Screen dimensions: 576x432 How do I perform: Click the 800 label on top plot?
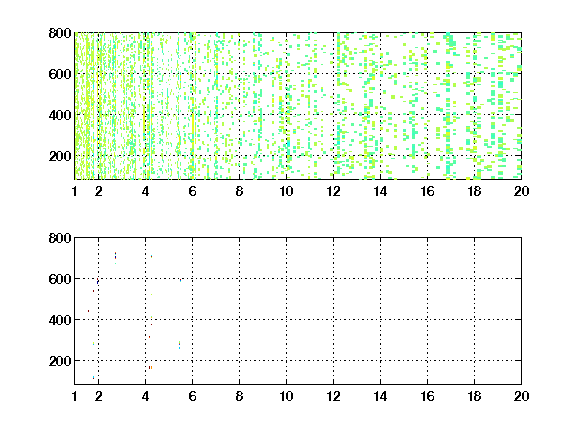[x=60, y=33]
